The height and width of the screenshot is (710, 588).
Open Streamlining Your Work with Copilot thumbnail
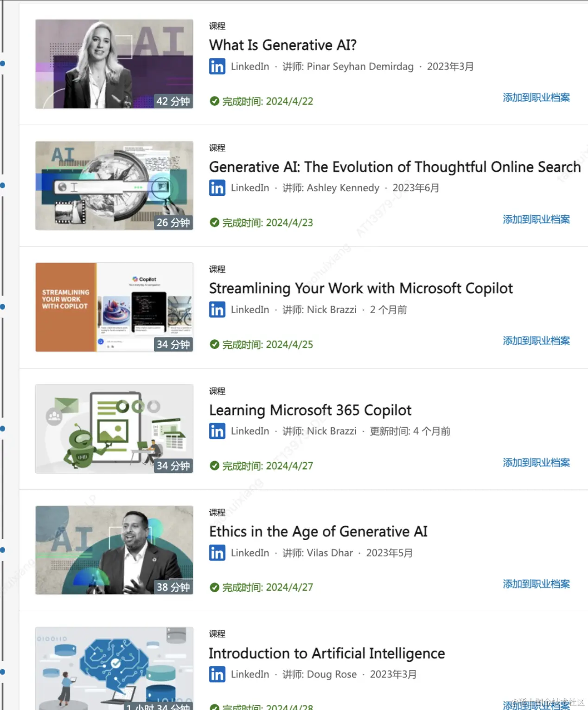(114, 307)
